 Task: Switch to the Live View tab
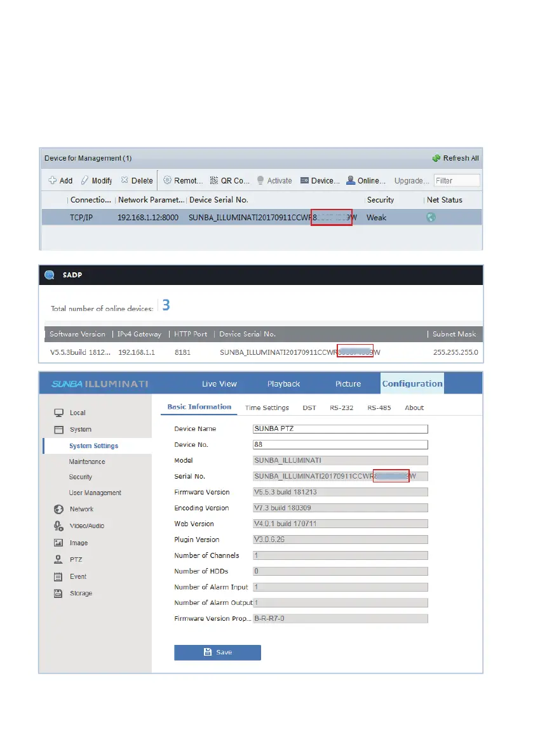coord(219,384)
